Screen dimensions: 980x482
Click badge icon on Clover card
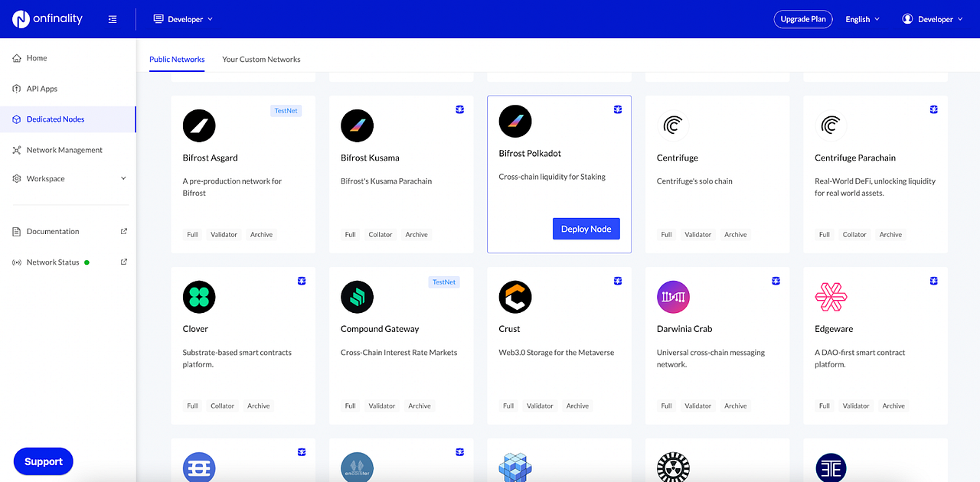tap(302, 282)
